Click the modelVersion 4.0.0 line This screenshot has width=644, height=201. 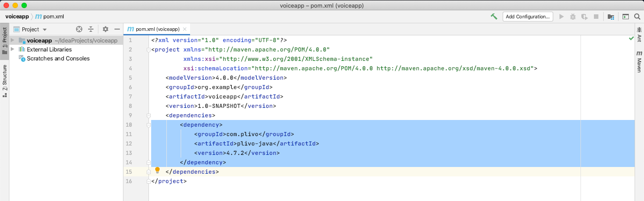pos(226,78)
